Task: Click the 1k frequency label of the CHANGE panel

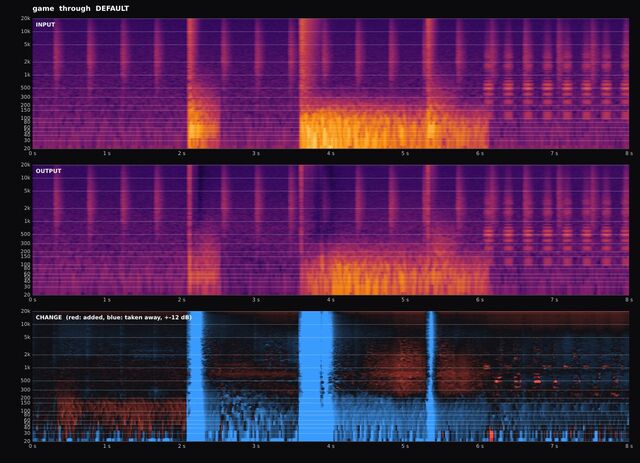Action: click(27, 367)
